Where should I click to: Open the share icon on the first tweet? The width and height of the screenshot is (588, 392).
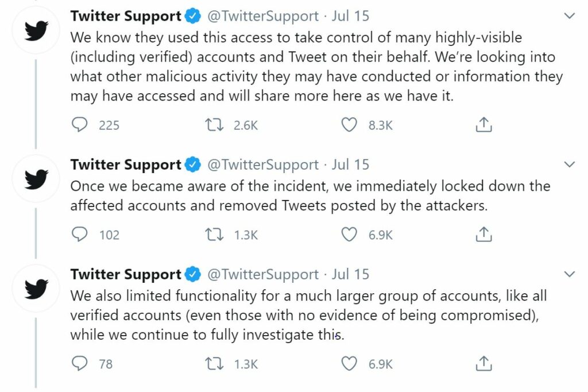coord(483,124)
